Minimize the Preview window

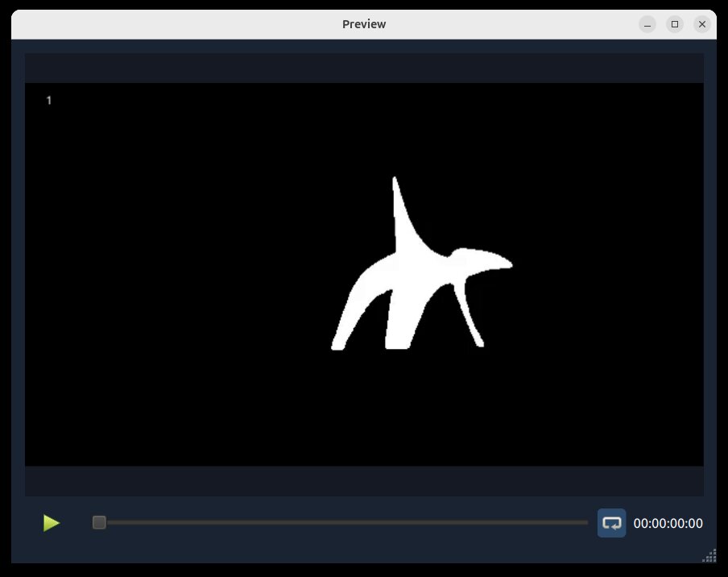coord(647,23)
